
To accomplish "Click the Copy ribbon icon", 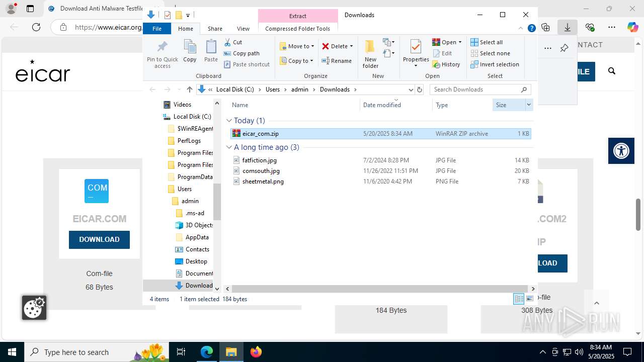I will tap(190, 51).
